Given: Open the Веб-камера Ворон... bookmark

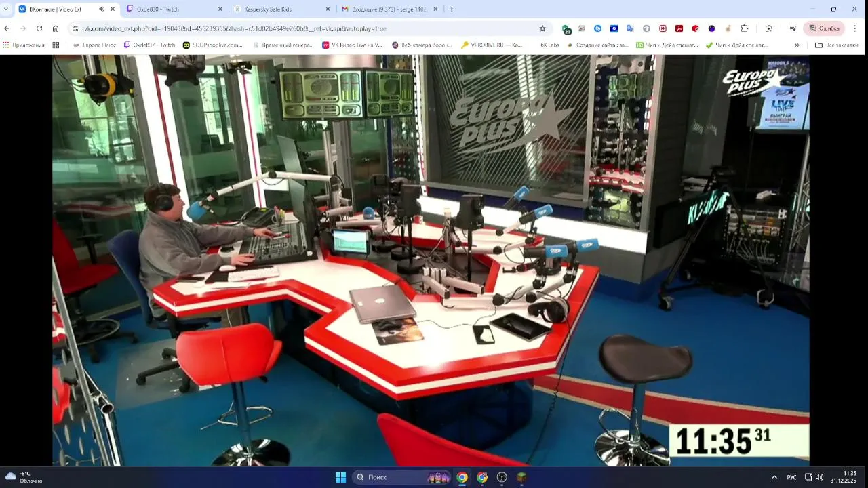Looking at the screenshot, I should 421,45.
